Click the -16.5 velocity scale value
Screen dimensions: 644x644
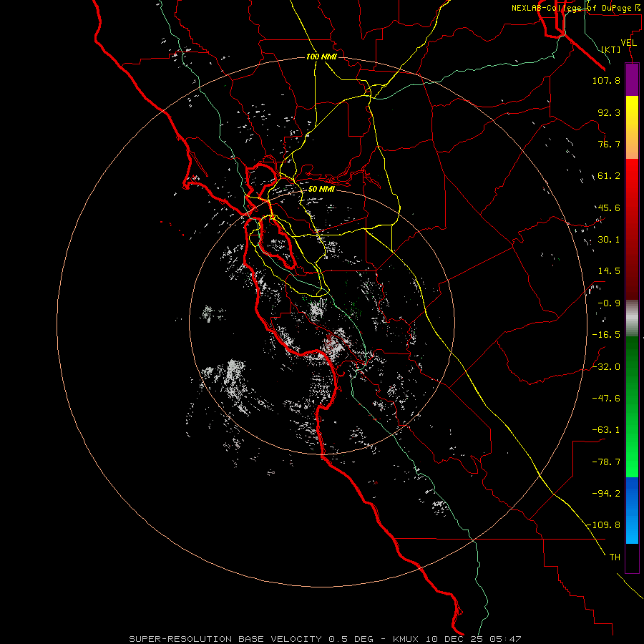pos(606,335)
